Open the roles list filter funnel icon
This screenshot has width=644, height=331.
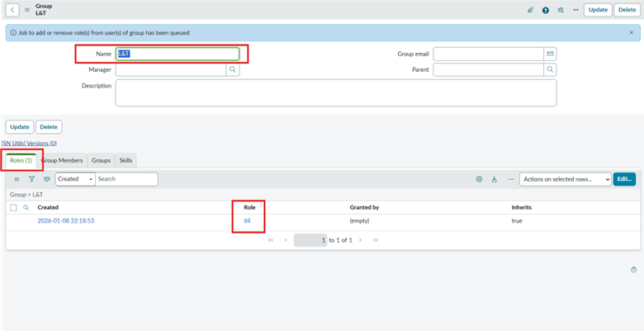31,179
